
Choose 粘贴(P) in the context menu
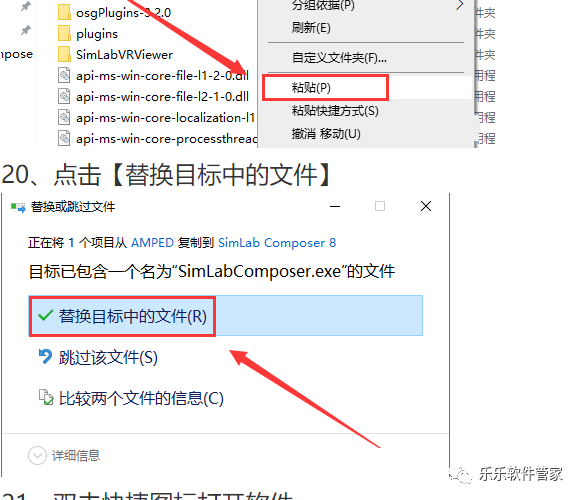(311, 87)
